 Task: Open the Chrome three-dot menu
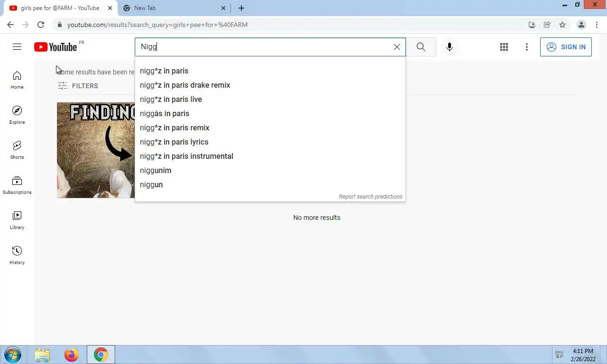(597, 25)
